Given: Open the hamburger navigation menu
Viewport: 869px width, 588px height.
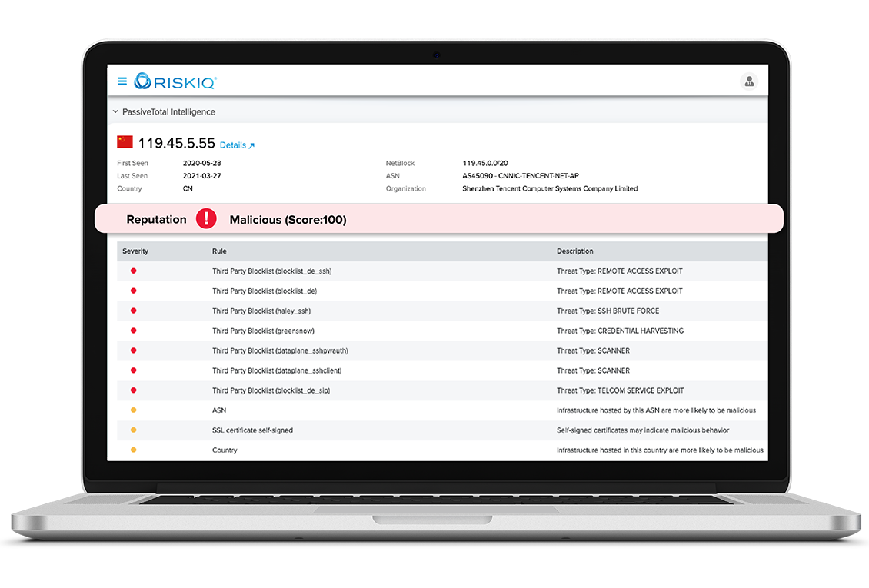Looking at the screenshot, I should click(122, 81).
